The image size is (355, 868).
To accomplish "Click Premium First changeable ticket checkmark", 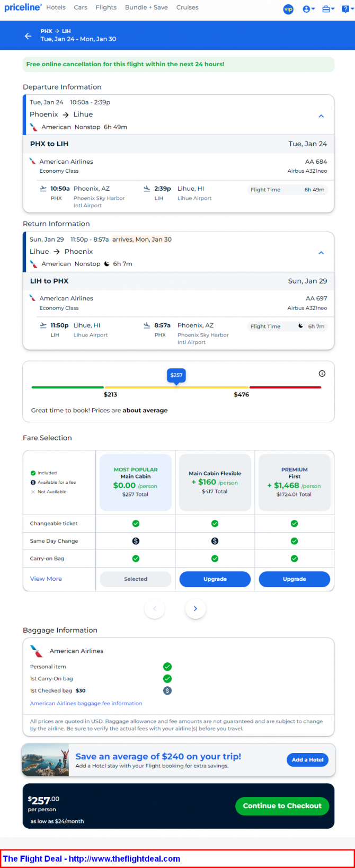I will point(294,524).
